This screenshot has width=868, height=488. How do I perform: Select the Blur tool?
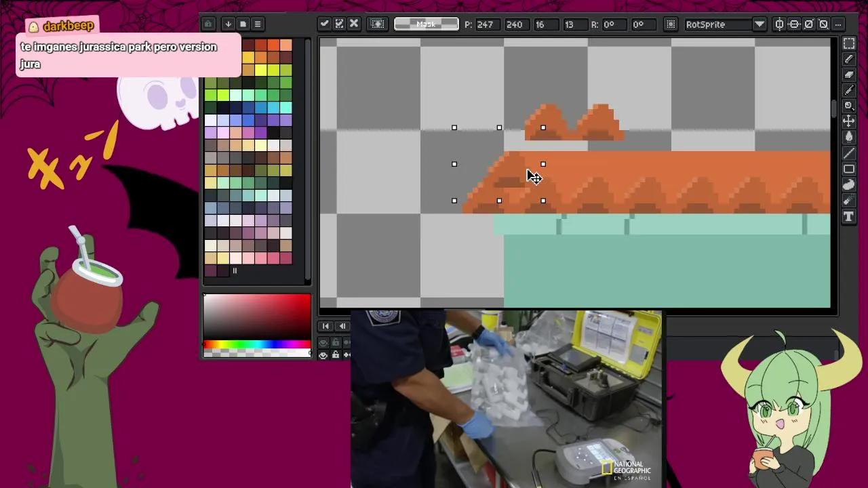849,200
